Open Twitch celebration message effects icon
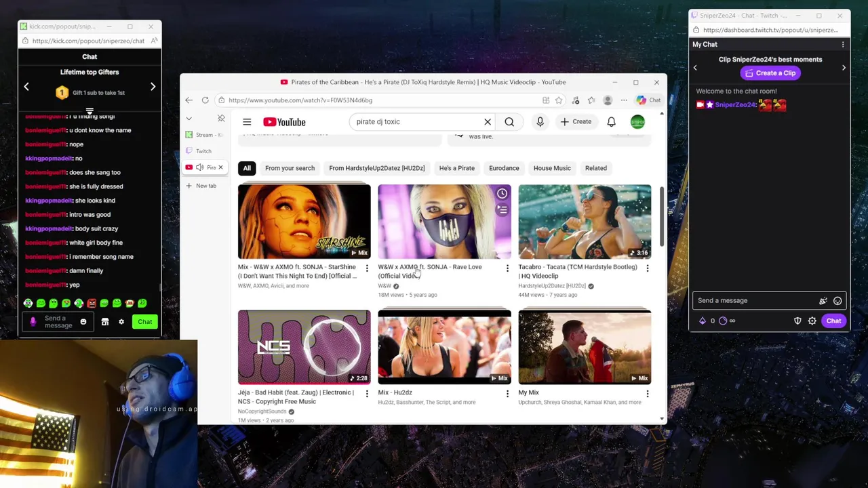 823,301
